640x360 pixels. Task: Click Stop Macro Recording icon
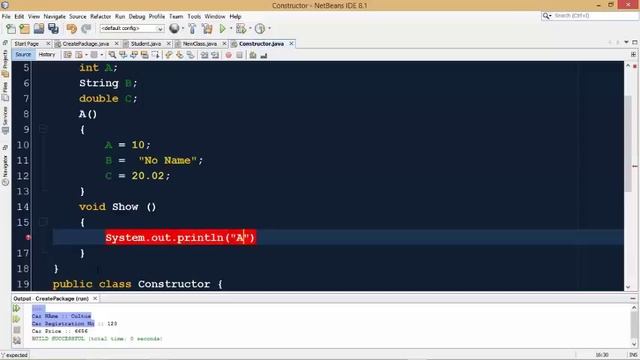[x=240, y=55]
